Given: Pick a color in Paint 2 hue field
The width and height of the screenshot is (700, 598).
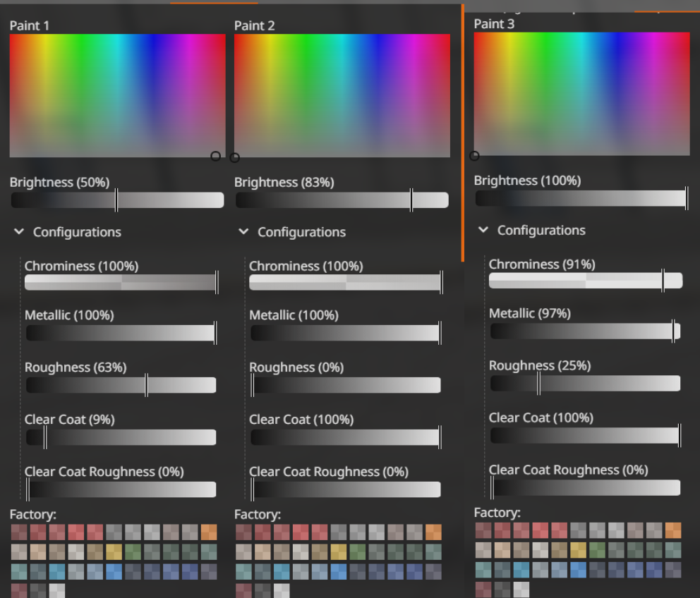Looking at the screenshot, I should pyautogui.click(x=342, y=95).
